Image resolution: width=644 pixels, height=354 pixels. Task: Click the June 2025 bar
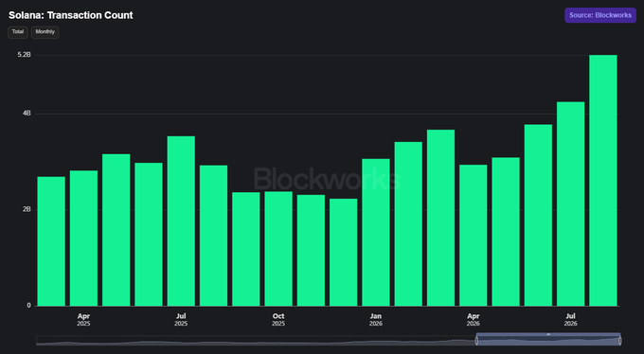149,235
